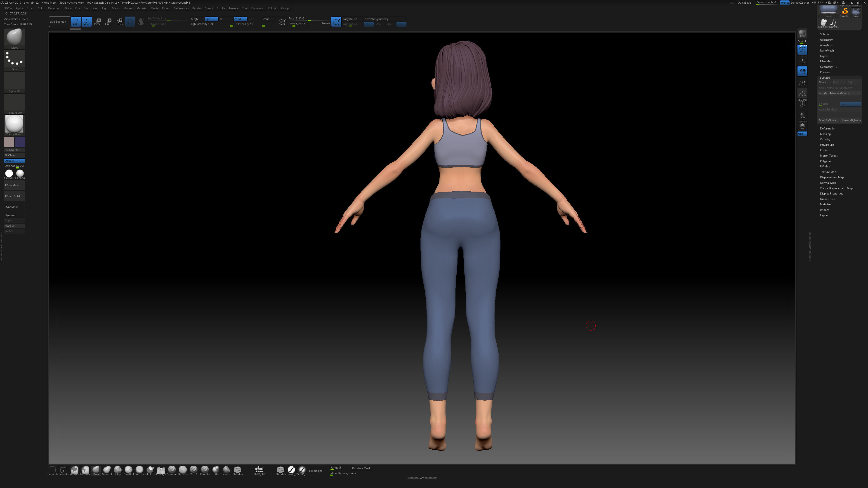Screen dimensions: 868x488
Task: Select the DamStandard brush
Action: pyautogui.click(x=183, y=470)
